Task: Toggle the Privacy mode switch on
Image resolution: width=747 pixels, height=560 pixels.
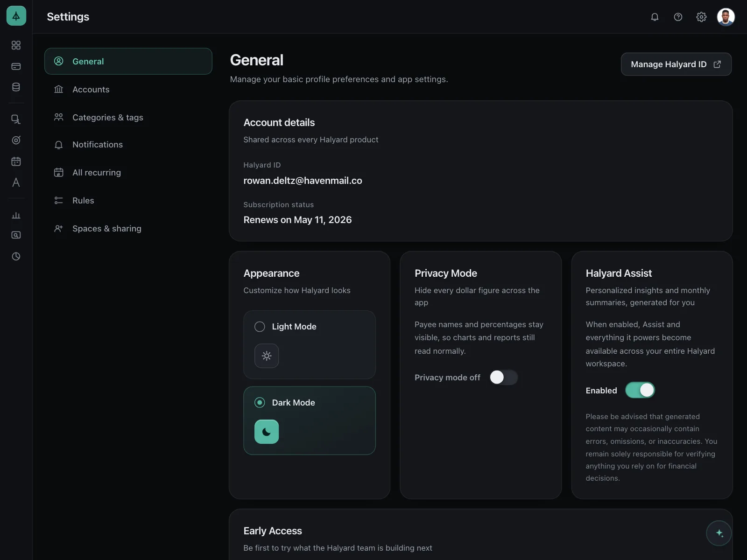Action: pyautogui.click(x=503, y=377)
